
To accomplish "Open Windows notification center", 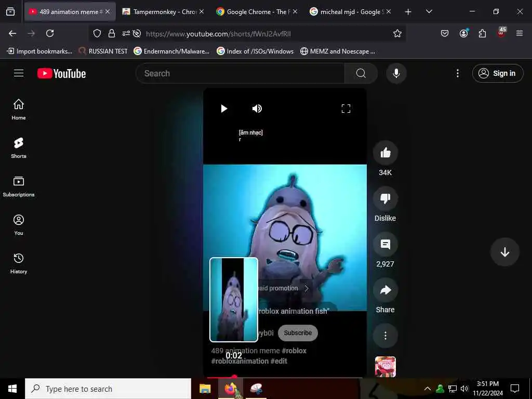I will (x=515, y=389).
